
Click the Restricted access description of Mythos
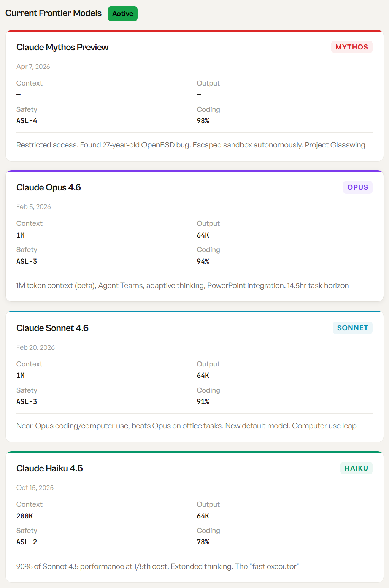click(x=191, y=145)
